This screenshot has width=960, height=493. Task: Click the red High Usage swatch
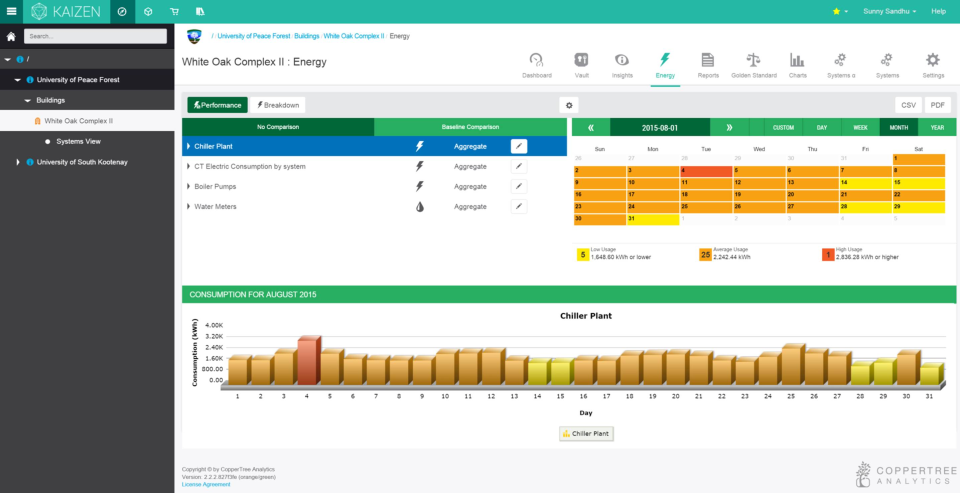(828, 255)
